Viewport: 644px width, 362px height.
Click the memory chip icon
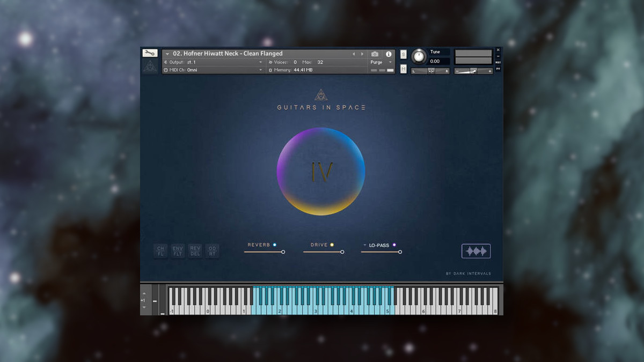coord(270,70)
